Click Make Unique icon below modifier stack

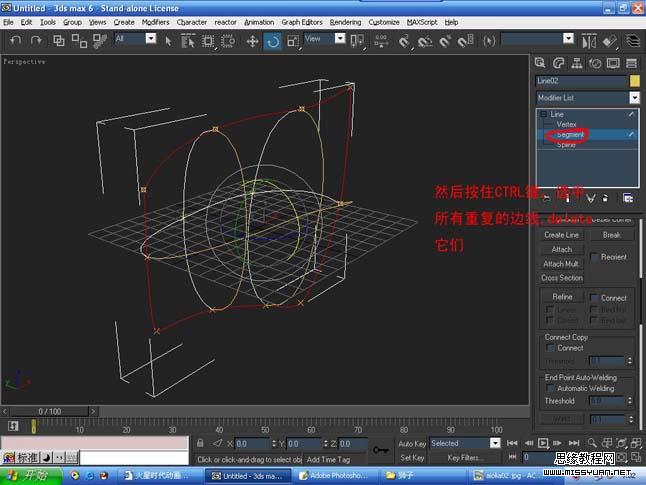coord(590,199)
